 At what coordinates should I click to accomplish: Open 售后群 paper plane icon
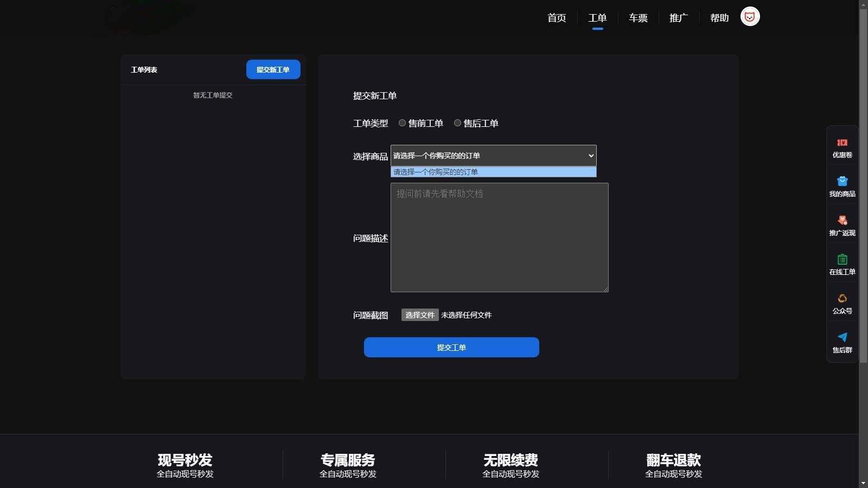tap(842, 337)
